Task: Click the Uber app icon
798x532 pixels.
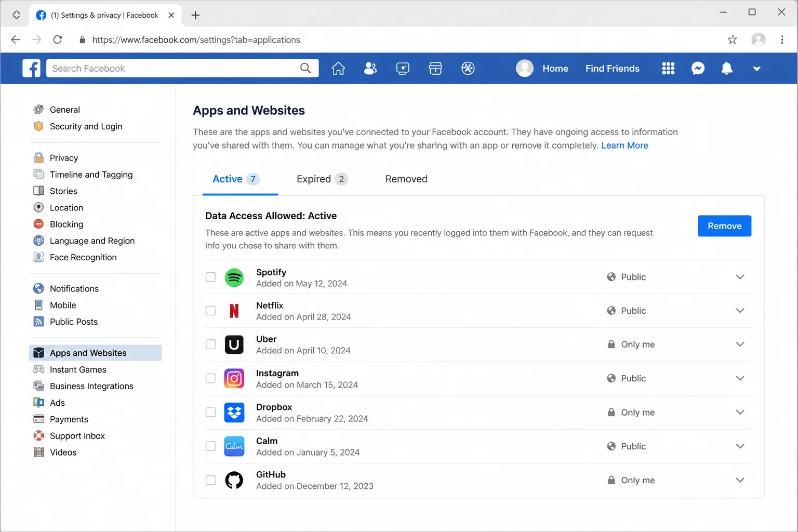Action: [x=234, y=344]
